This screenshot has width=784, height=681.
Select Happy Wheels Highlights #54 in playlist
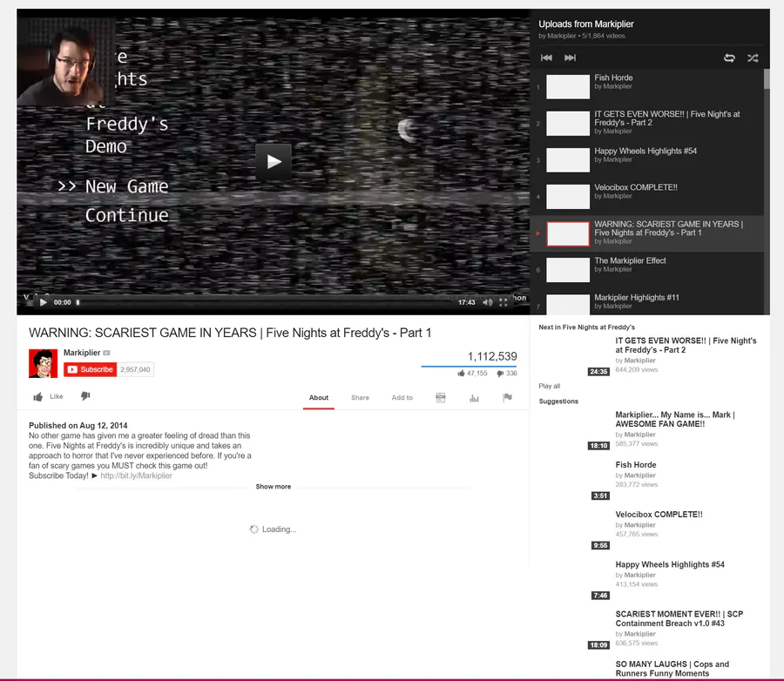647,160
